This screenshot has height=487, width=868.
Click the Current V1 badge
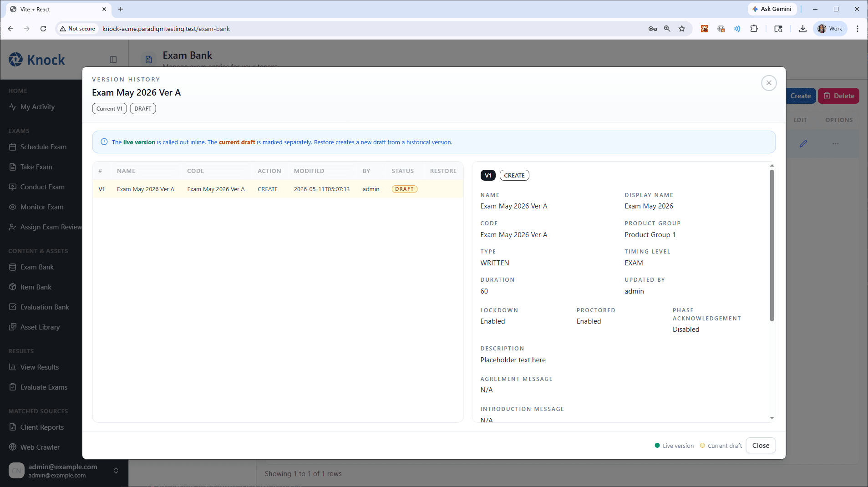pyautogui.click(x=109, y=109)
